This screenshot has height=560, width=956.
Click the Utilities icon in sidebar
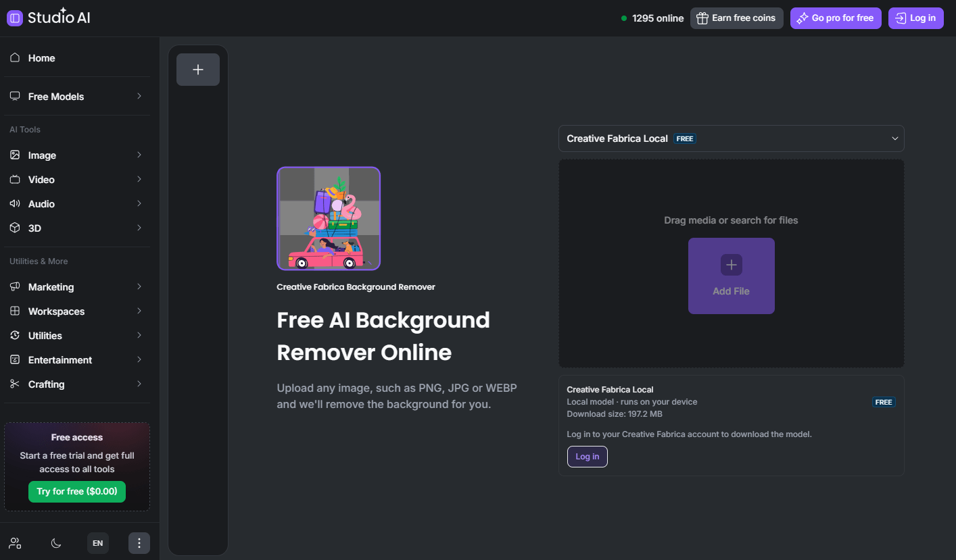pos(15,336)
